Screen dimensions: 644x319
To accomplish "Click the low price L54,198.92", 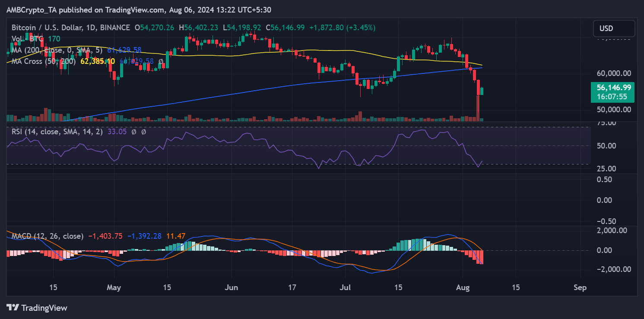I will [x=242, y=28].
